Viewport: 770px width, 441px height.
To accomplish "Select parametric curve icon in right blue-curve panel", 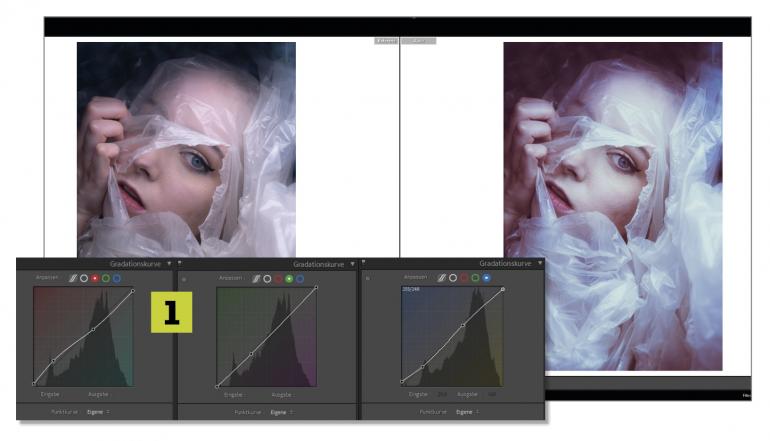I will [441, 278].
